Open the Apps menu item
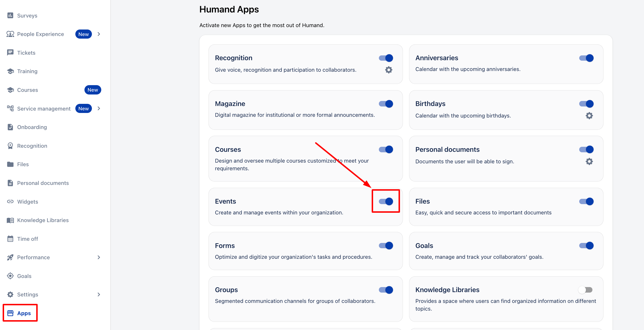644x330 pixels. (24, 313)
